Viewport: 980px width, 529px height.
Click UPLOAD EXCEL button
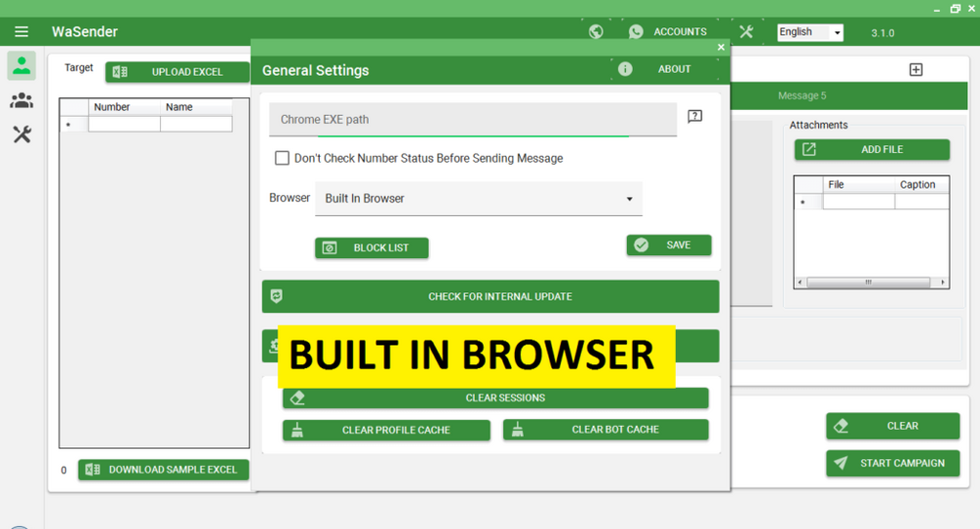pos(177,72)
